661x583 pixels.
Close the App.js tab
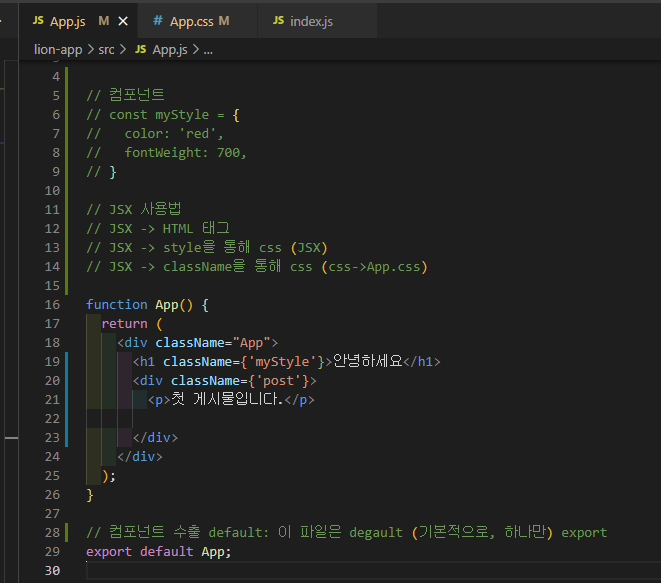[x=123, y=21]
